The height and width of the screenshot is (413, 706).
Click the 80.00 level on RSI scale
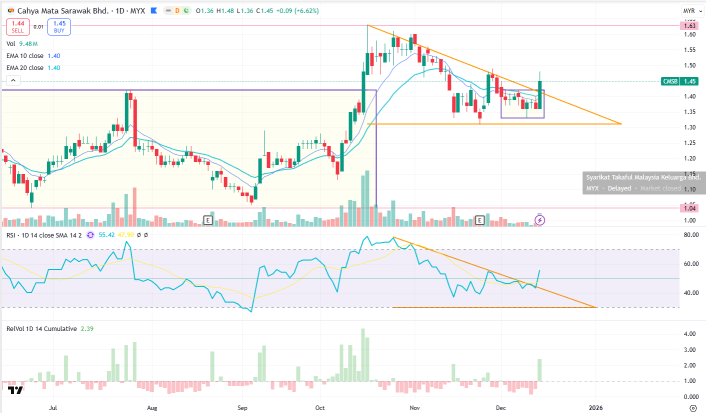pyautogui.click(x=691, y=235)
